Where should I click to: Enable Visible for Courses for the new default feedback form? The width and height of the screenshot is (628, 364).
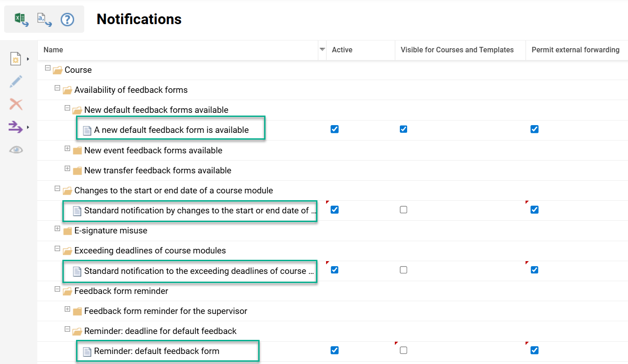click(403, 129)
